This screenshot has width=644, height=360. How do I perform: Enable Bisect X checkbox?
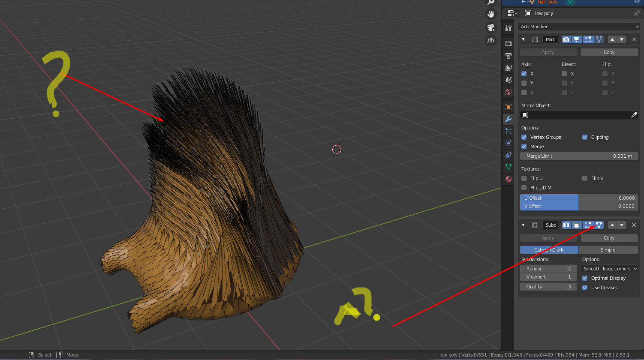(564, 74)
